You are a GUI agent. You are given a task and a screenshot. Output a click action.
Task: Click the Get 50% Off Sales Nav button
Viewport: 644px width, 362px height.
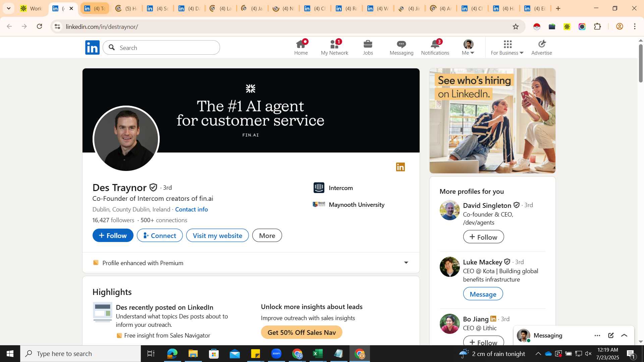(x=302, y=332)
